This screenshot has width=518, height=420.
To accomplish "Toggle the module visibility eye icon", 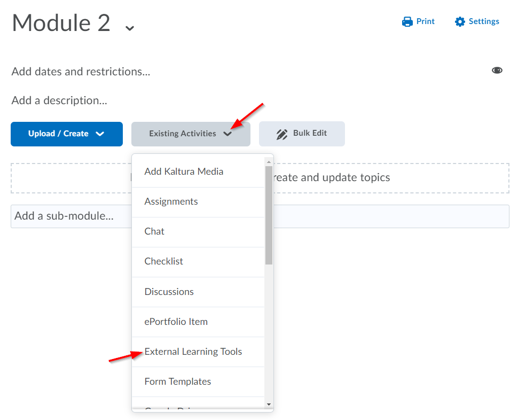I will [497, 71].
